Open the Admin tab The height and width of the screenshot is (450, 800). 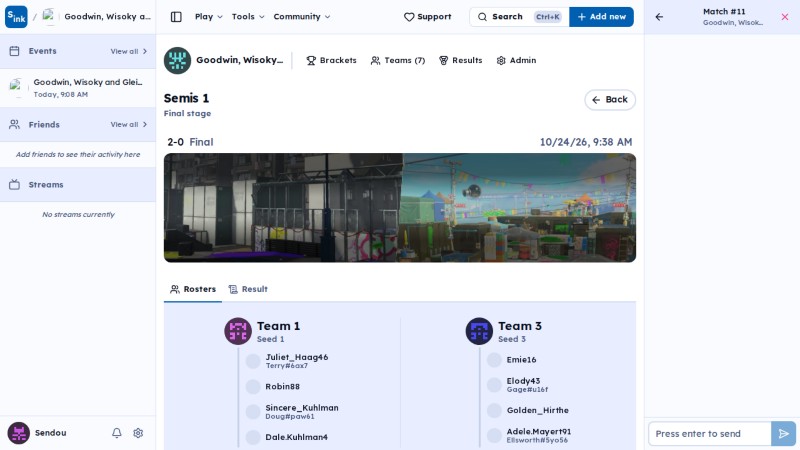click(516, 60)
